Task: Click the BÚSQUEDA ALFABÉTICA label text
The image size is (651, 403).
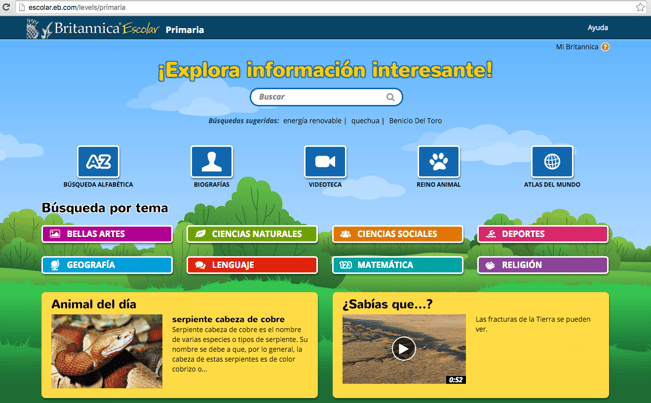Action: tap(98, 184)
